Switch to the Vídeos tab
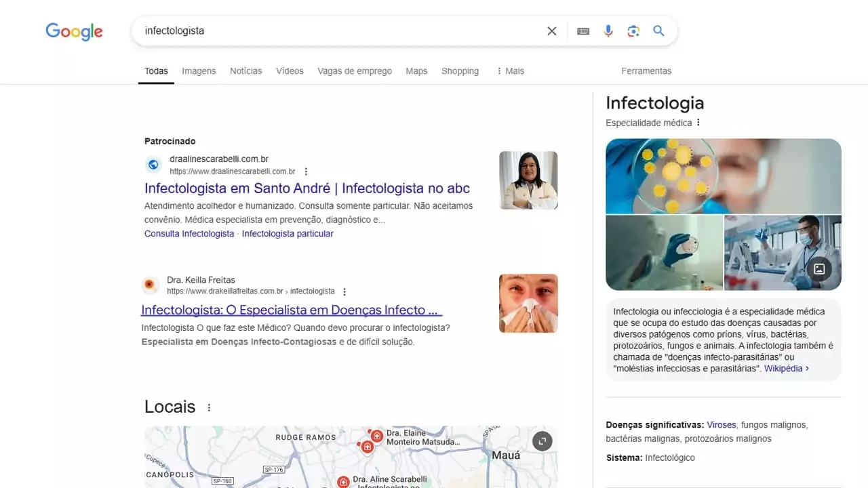 point(290,71)
